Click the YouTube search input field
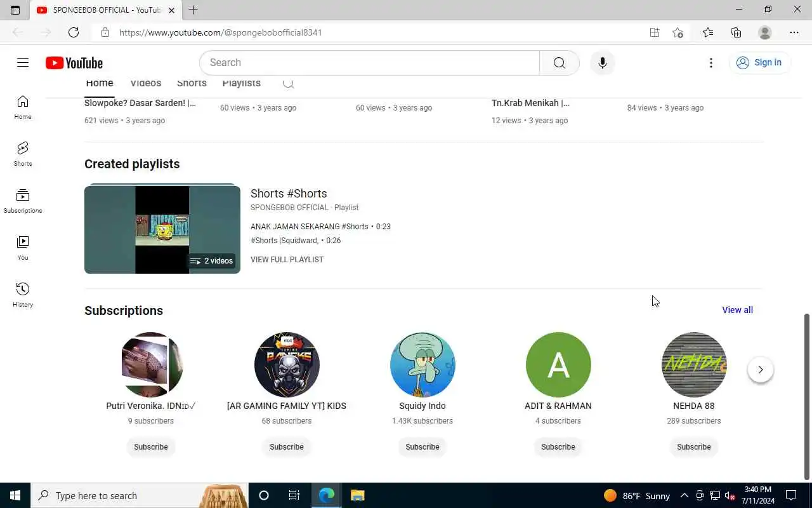The width and height of the screenshot is (812, 508). pyautogui.click(x=370, y=63)
